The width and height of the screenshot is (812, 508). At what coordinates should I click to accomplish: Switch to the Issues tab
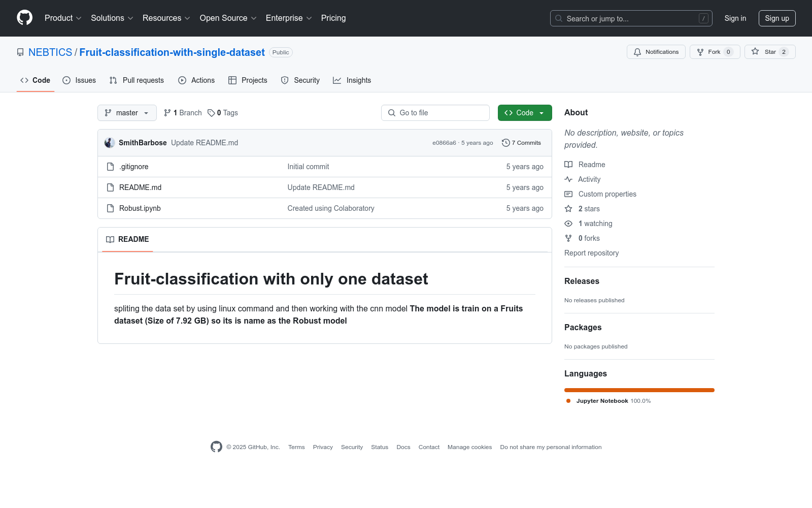[79, 80]
